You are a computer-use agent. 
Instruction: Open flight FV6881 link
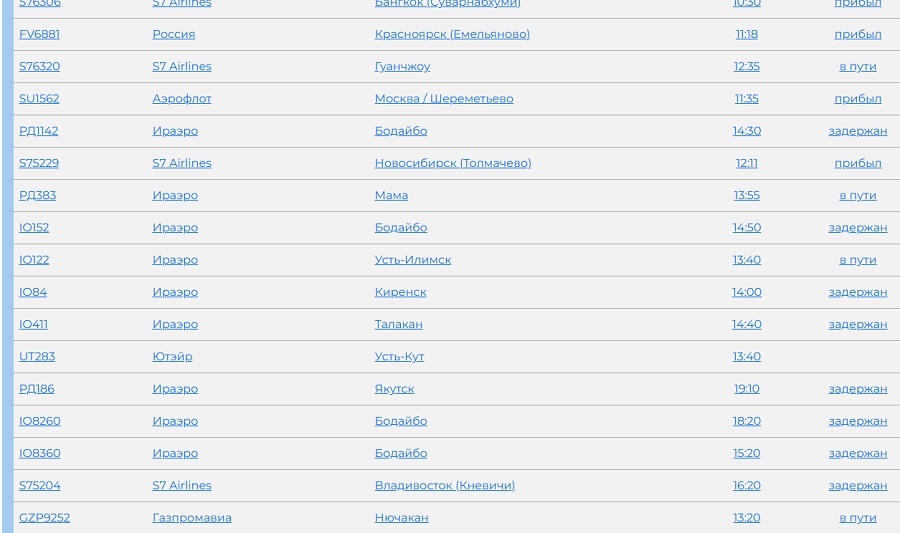39,34
